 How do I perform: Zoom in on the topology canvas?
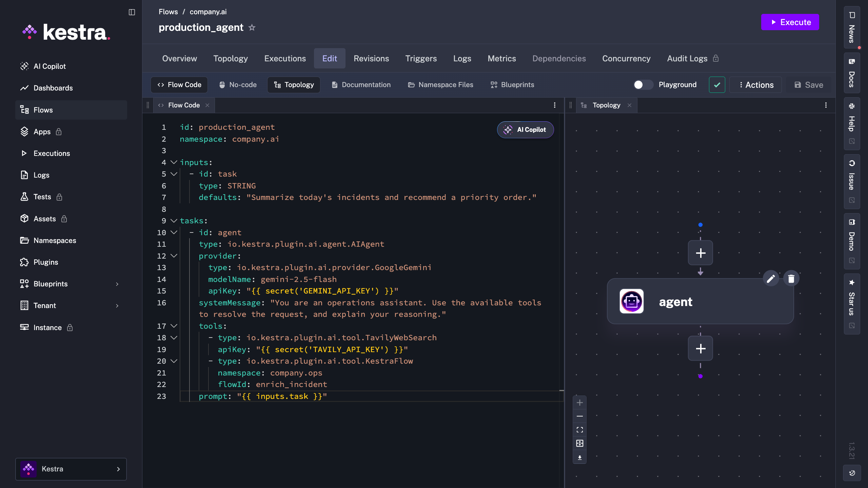click(x=580, y=403)
